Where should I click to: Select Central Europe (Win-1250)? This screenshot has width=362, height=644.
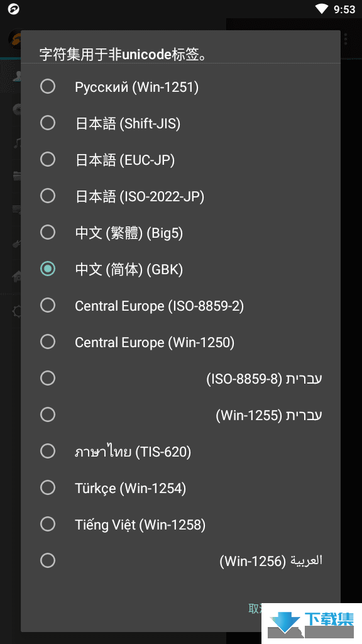(180, 342)
